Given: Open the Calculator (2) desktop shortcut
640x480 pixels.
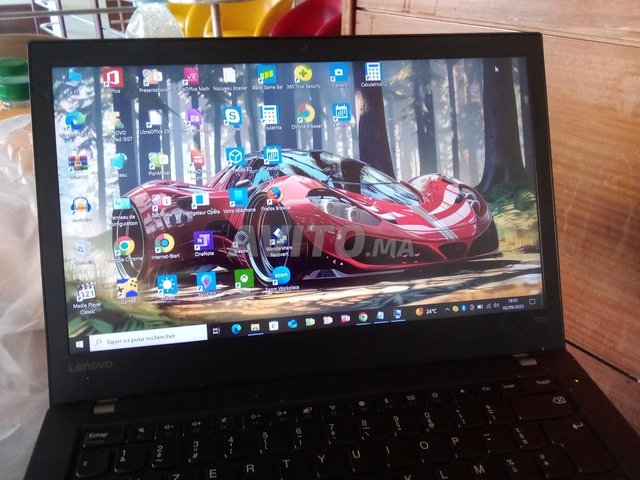Looking at the screenshot, I should point(373,74).
